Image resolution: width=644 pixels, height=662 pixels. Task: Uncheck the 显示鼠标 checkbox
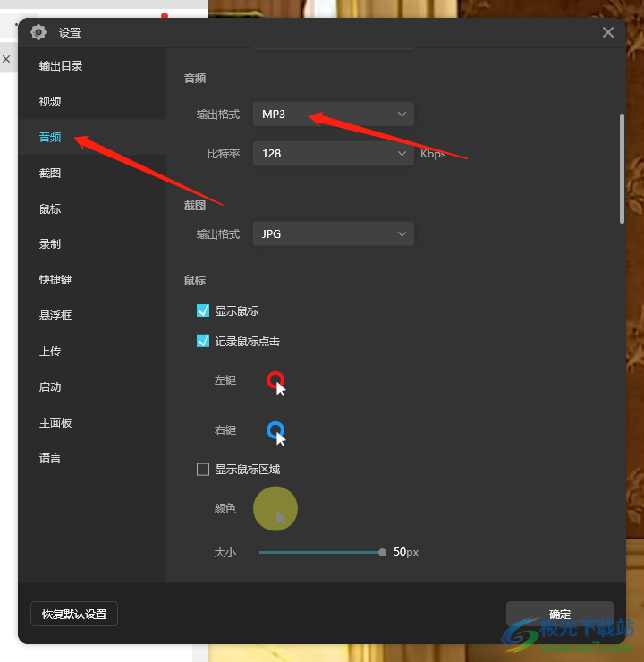203,310
